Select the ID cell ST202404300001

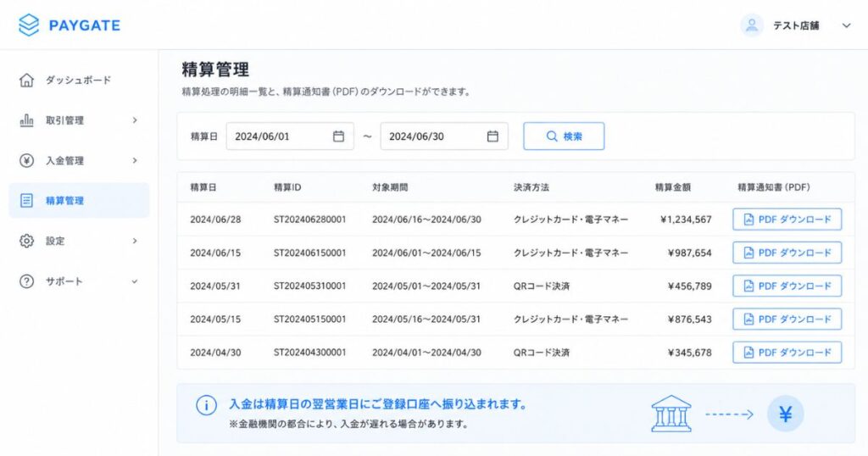[309, 352]
